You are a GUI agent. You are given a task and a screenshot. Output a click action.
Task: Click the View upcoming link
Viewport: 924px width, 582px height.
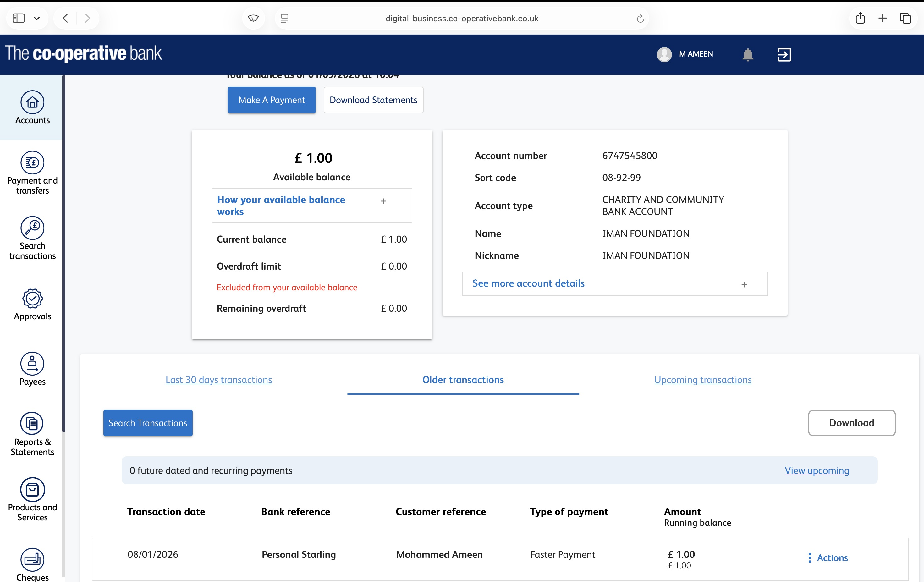[817, 470]
